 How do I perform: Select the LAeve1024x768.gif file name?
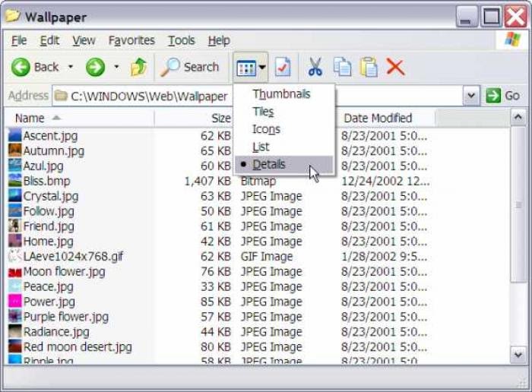pyautogui.click(x=73, y=256)
